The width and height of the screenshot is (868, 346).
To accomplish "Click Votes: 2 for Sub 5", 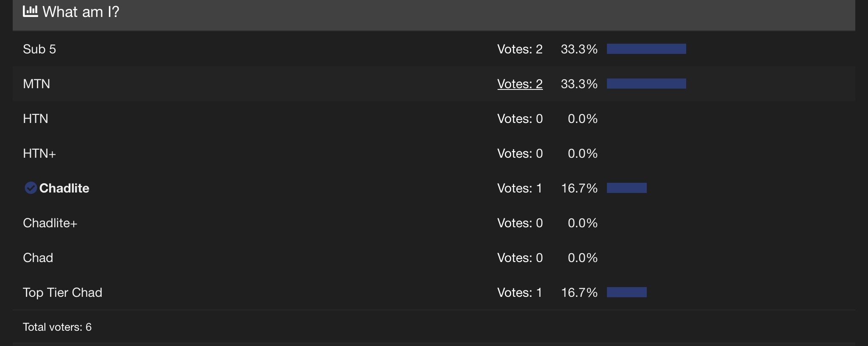I will point(520,49).
